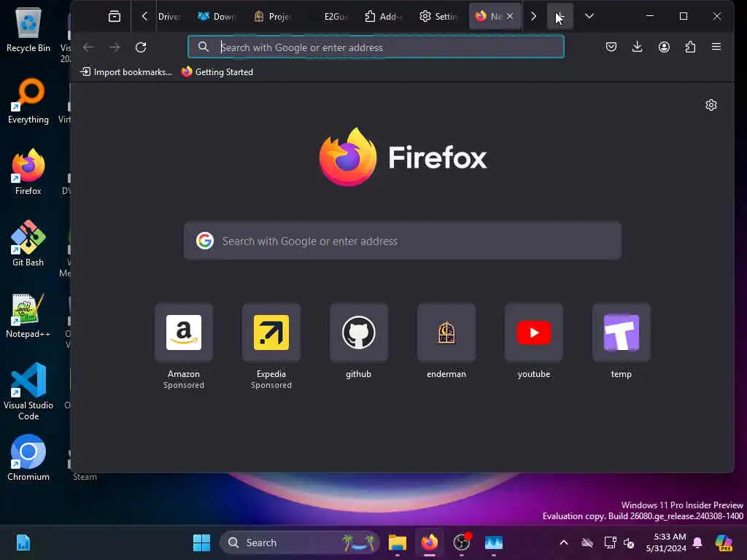Image resolution: width=747 pixels, height=560 pixels.
Task: Switch to the Settings tab
Action: (x=438, y=17)
